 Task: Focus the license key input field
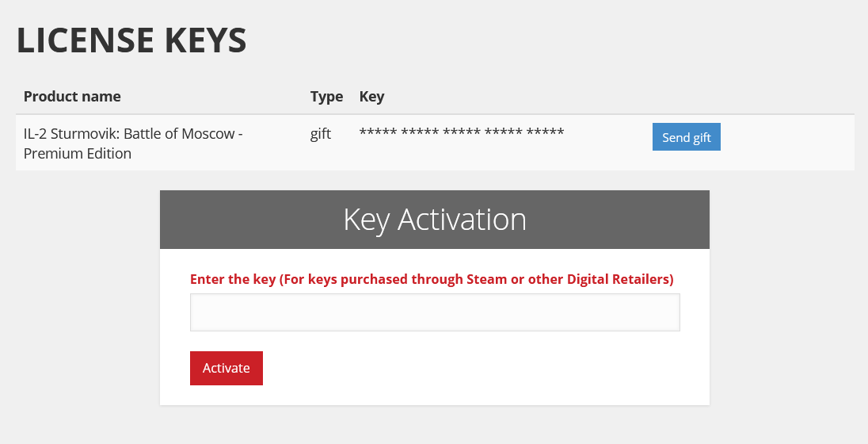[x=435, y=312]
